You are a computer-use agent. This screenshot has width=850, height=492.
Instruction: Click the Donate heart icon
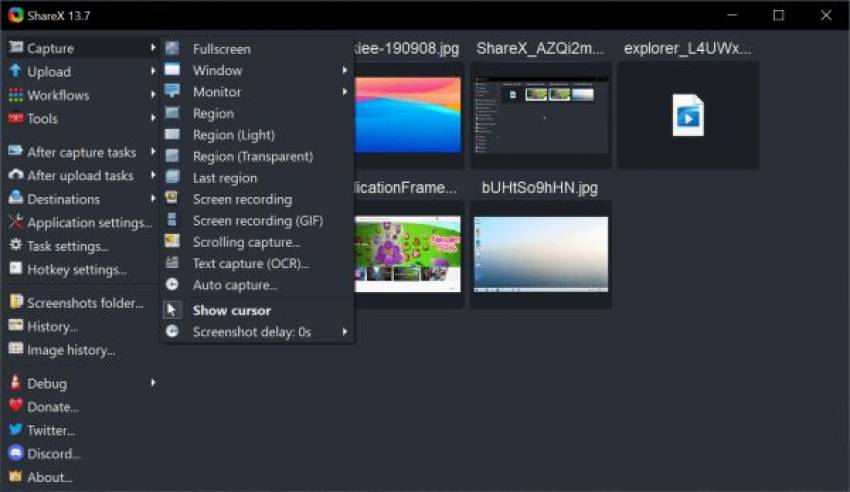pyautogui.click(x=16, y=405)
